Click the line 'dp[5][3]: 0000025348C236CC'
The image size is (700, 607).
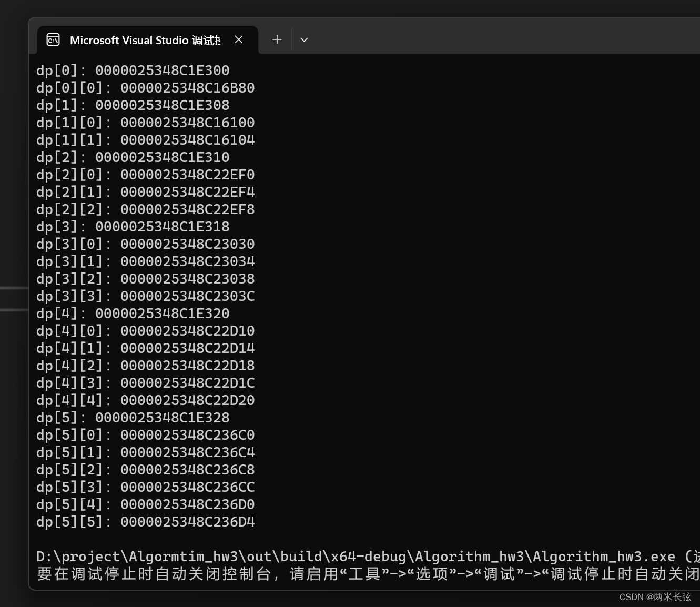point(146,487)
